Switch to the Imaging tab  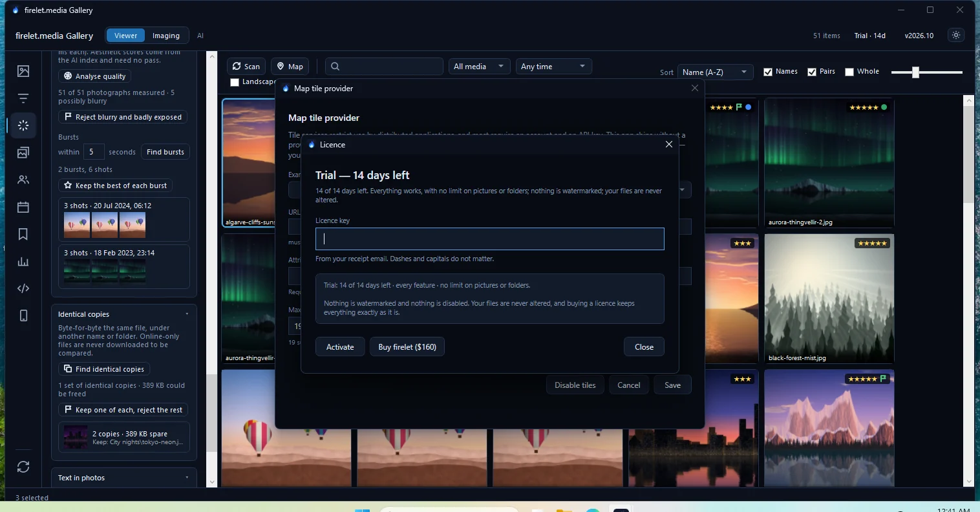tap(166, 36)
